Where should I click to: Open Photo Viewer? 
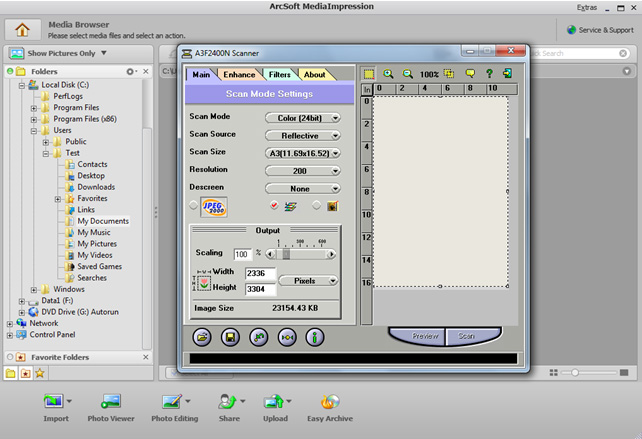click(x=111, y=407)
